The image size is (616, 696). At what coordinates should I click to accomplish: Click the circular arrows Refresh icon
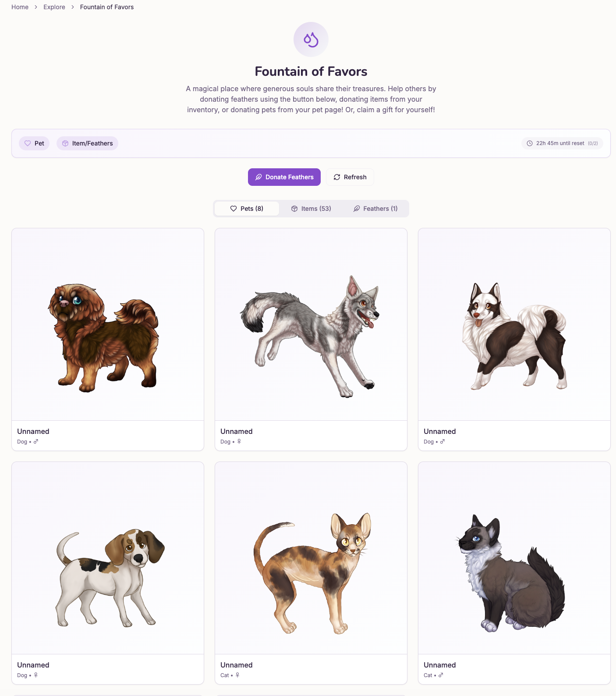(337, 177)
